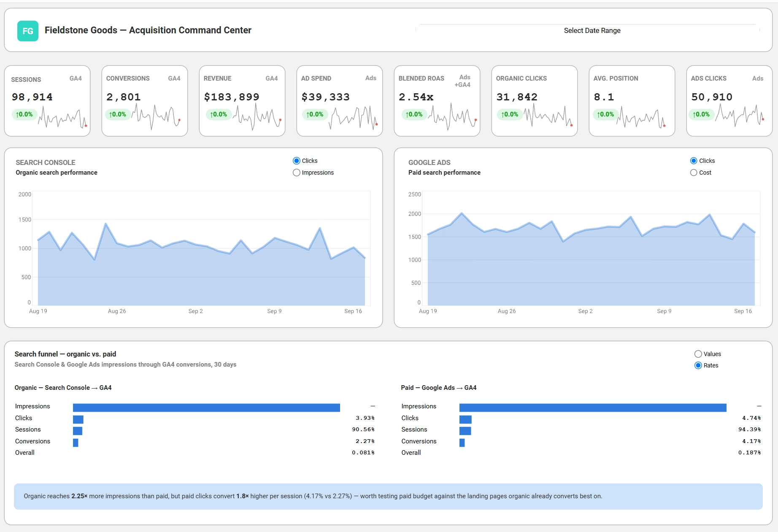This screenshot has height=532, width=778.
Task: Click the Ad Spend value $39,333
Action: pos(326,97)
